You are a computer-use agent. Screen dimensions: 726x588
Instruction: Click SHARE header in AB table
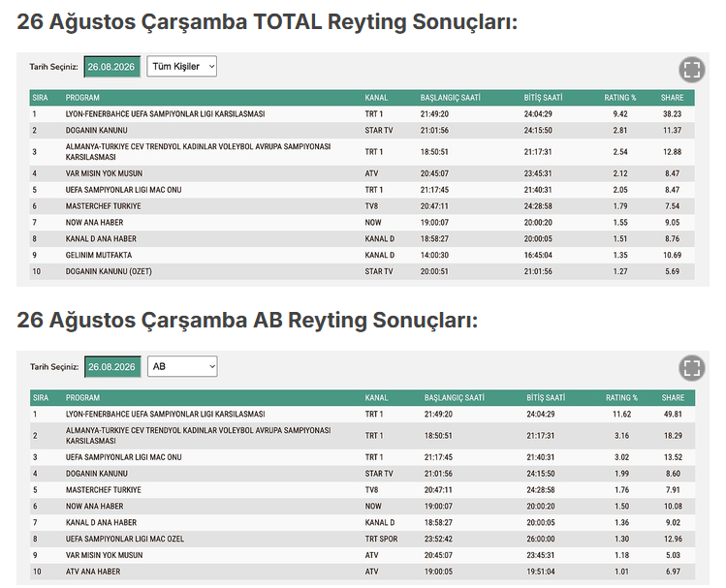coord(673,398)
